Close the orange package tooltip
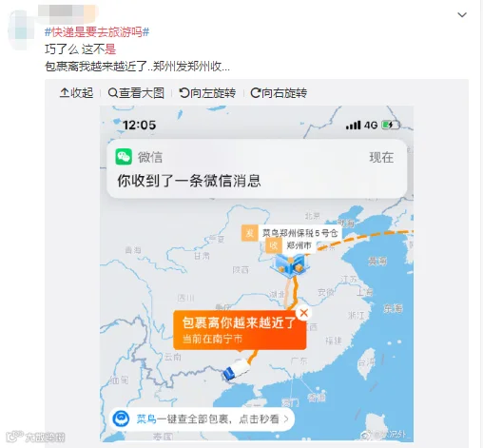This screenshot has width=483, height=448. [303, 313]
